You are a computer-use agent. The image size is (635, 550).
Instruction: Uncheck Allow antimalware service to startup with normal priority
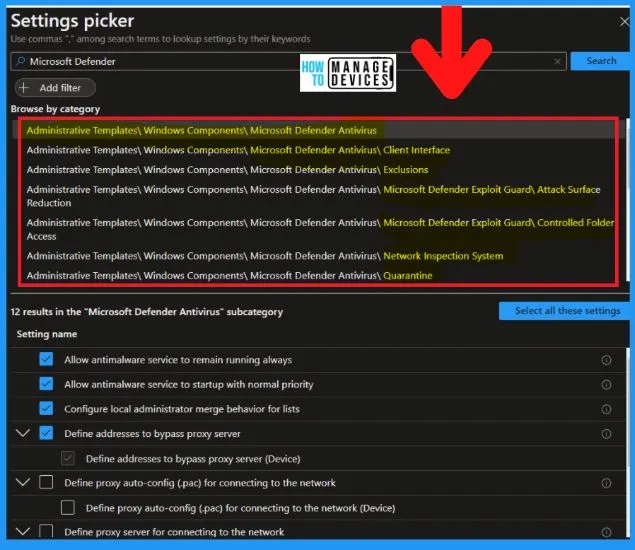[46, 384]
